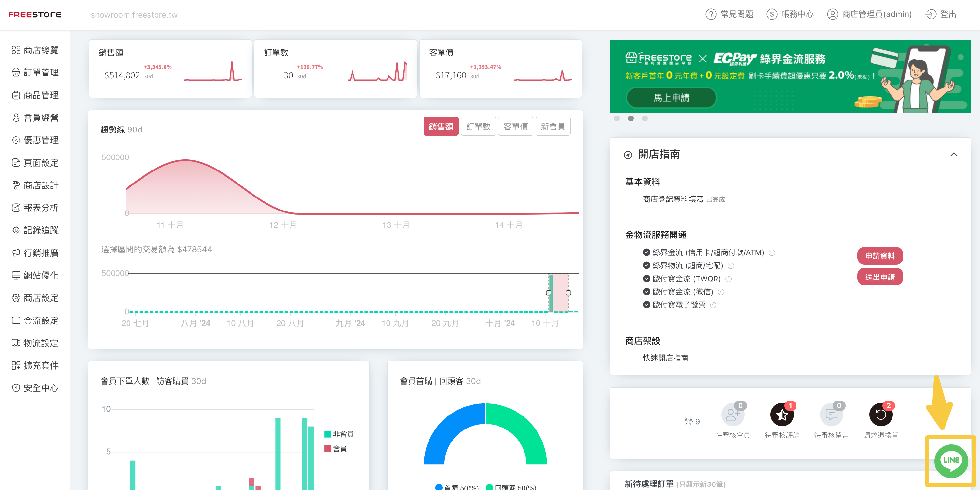Click the 報表分析 chart icon

(16, 208)
